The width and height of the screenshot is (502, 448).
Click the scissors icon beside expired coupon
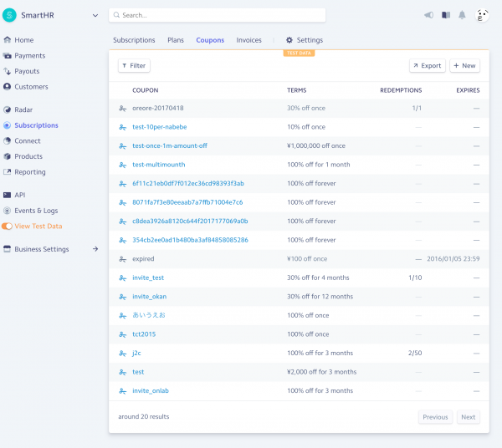click(123, 259)
